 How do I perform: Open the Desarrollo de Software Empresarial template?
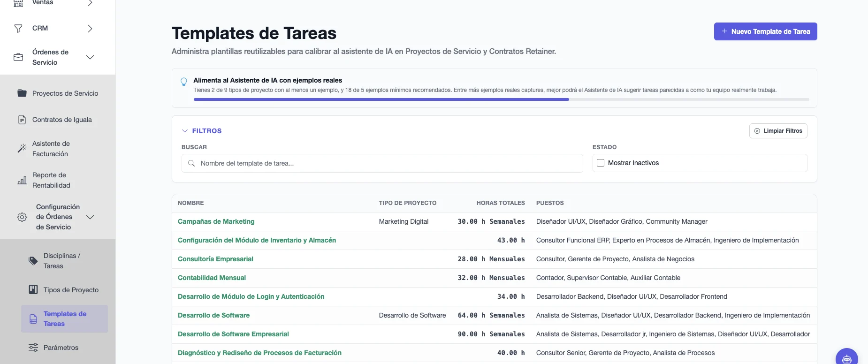click(233, 334)
